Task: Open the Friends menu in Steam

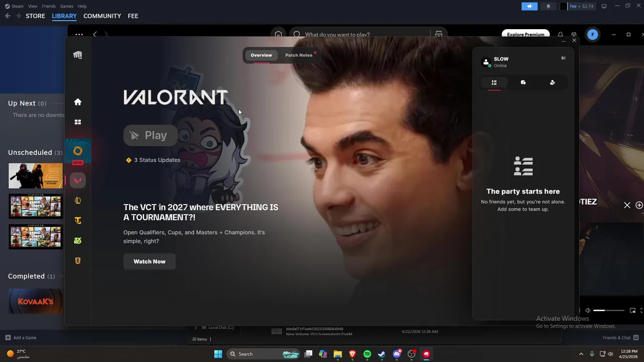Action: pos(49,6)
